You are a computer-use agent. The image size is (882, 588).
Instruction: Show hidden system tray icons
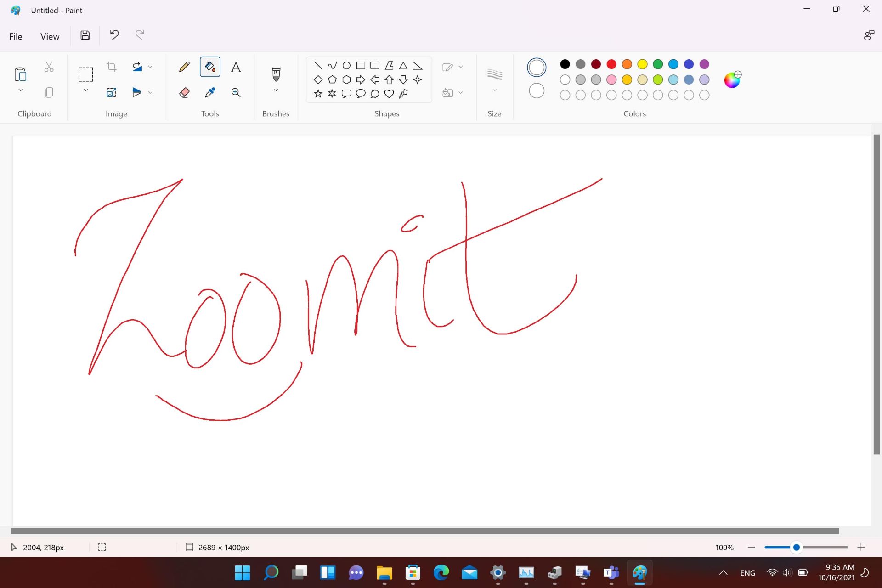click(x=723, y=572)
